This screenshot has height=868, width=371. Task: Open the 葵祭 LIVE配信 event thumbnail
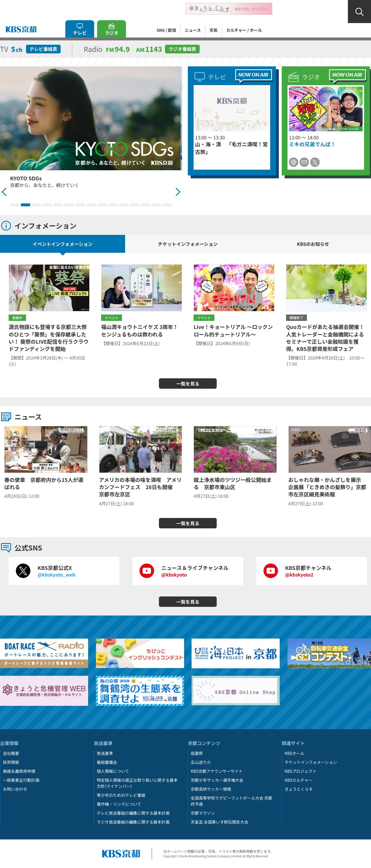49,288
